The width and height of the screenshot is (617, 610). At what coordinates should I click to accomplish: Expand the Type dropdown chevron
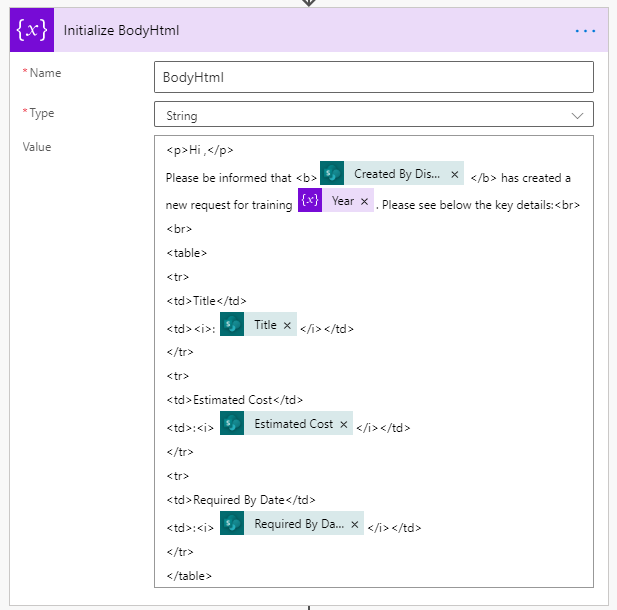point(577,115)
